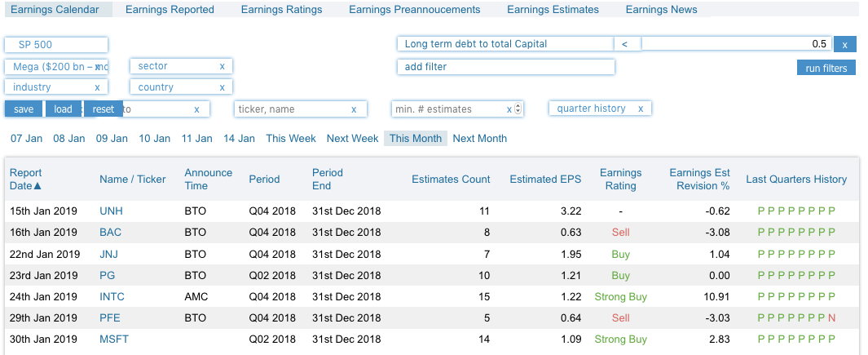The width and height of the screenshot is (868, 355).
Task: Open the industry dropdown
Action: (x=56, y=87)
